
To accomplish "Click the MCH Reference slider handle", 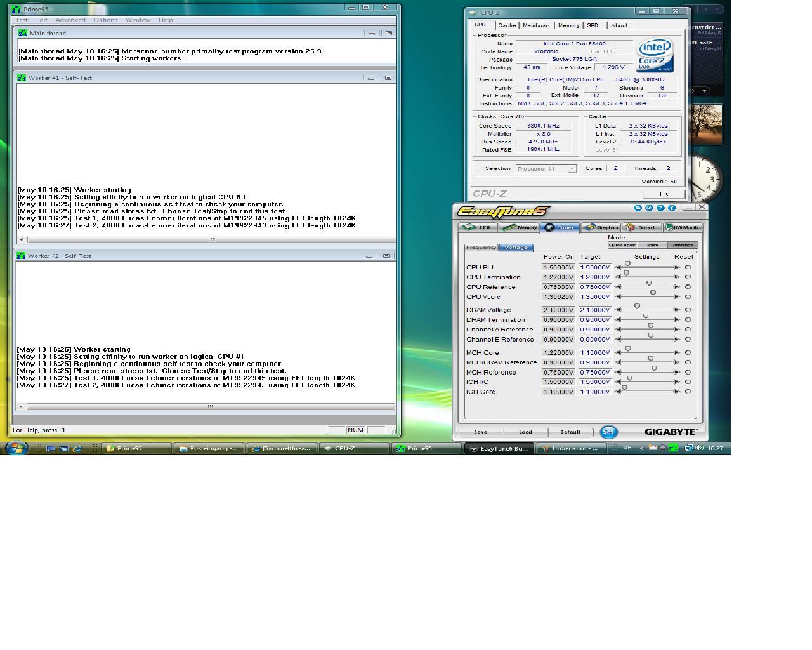I will point(654,368).
